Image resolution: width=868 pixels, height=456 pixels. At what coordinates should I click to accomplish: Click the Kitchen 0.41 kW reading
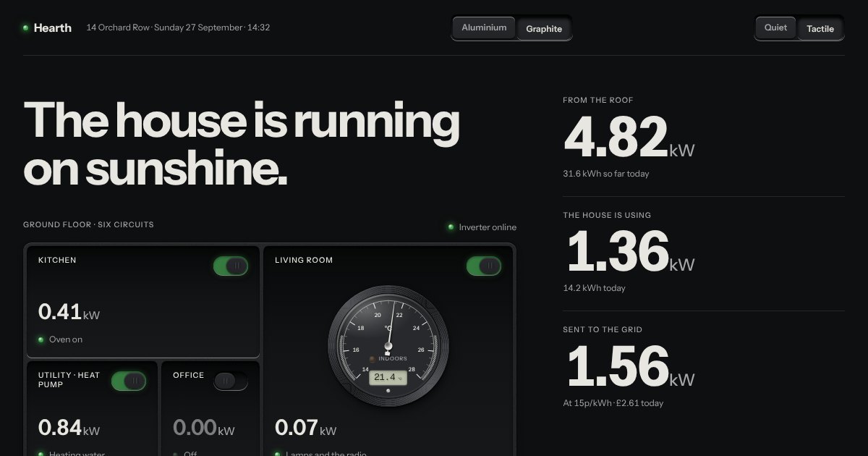pos(69,312)
